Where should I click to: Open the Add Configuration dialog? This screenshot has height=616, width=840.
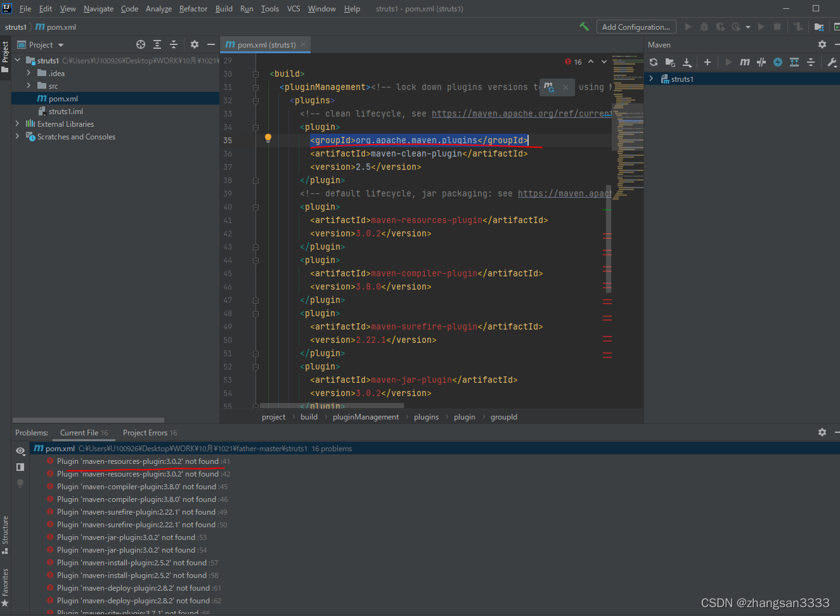point(636,27)
